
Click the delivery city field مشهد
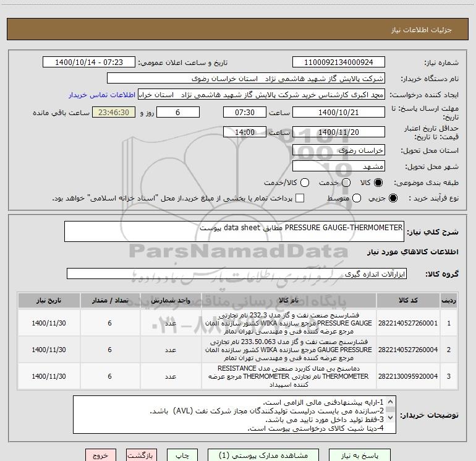tap(339, 166)
